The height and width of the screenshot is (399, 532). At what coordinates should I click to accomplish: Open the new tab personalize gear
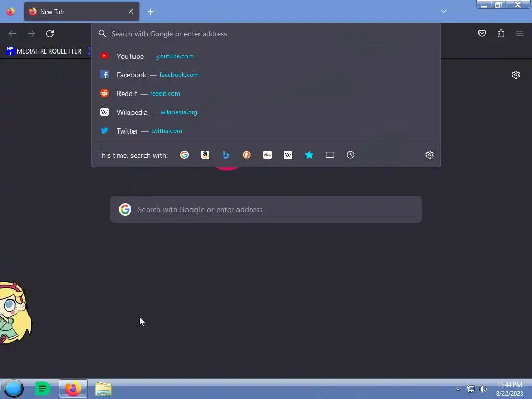tap(516, 75)
